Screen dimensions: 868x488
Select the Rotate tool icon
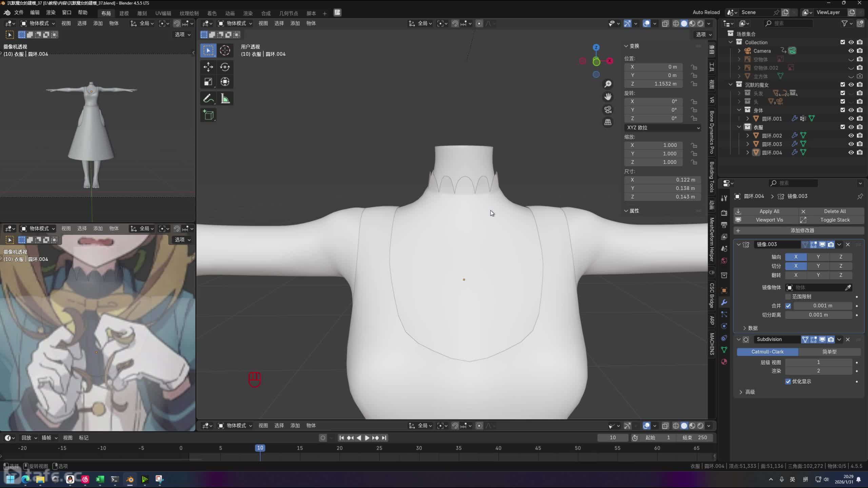pyautogui.click(x=225, y=67)
